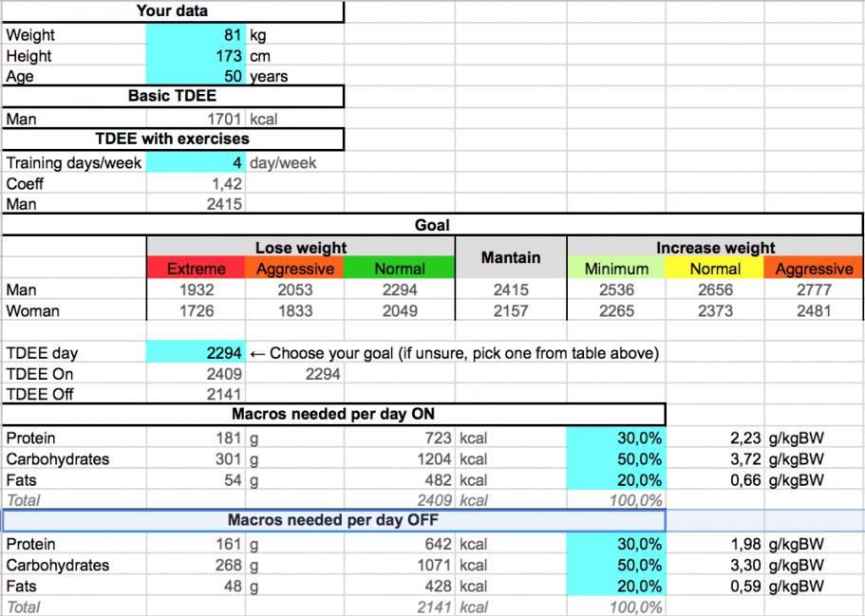Screen dimensions: 865x616
Task: Click the Mantain header cell
Action: pyautogui.click(x=511, y=258)
